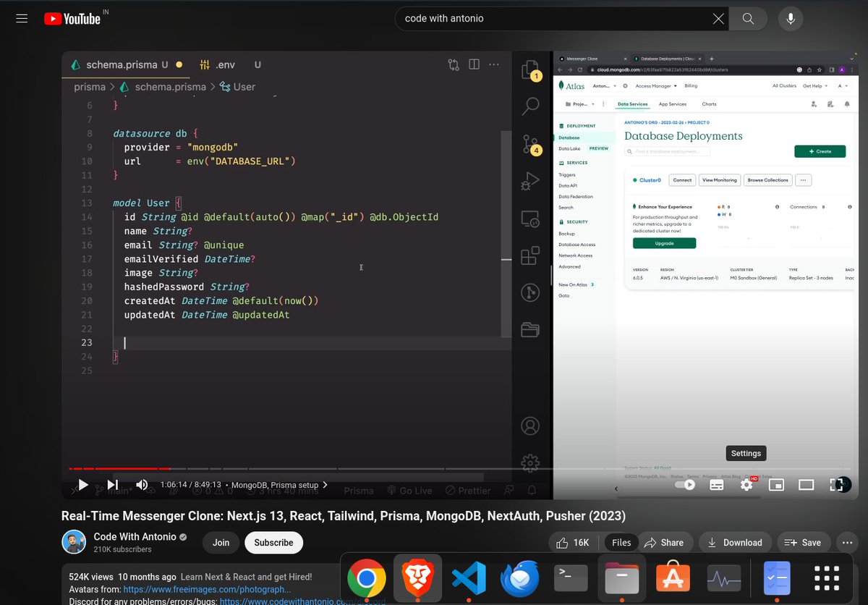The height and width of the screenshot is (605, 868).
Task: Click the Find a database deployment field
Action: click(x=668, y=151)
